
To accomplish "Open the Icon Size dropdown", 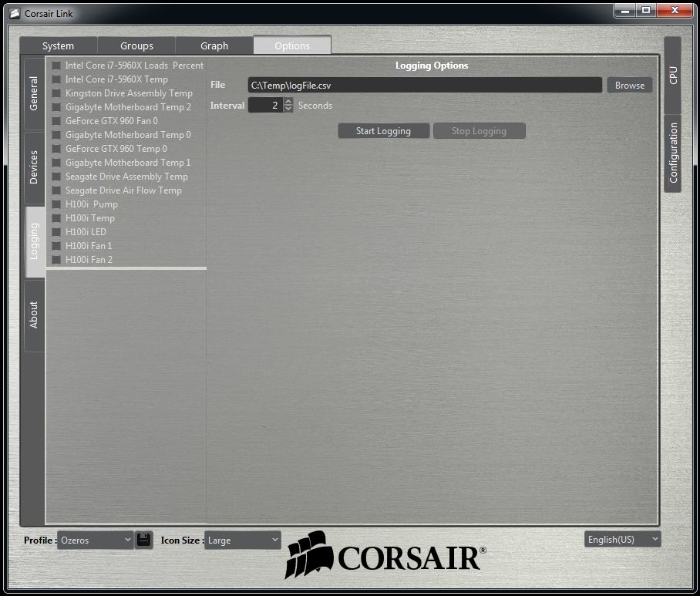I will coord(242,540).
